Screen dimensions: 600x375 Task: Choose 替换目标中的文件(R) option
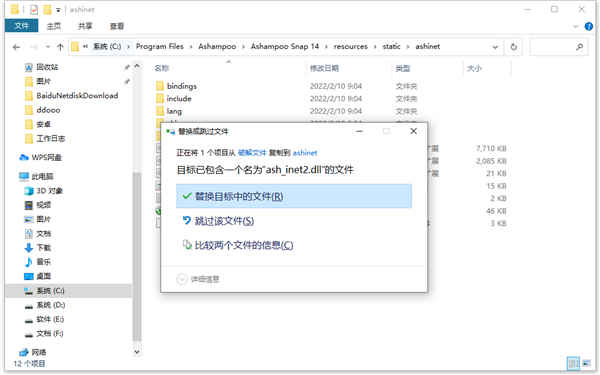pos(294,196)
